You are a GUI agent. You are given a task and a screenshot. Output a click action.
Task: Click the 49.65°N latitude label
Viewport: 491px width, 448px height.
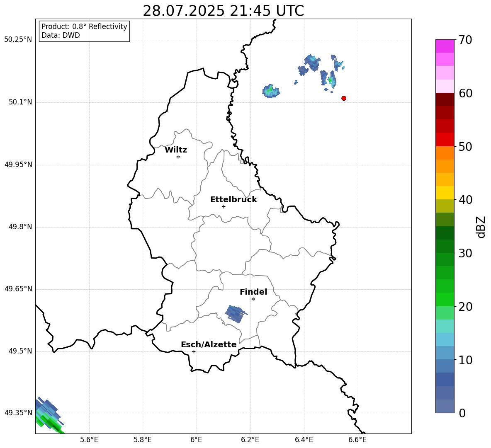click(x=18, y=289)
